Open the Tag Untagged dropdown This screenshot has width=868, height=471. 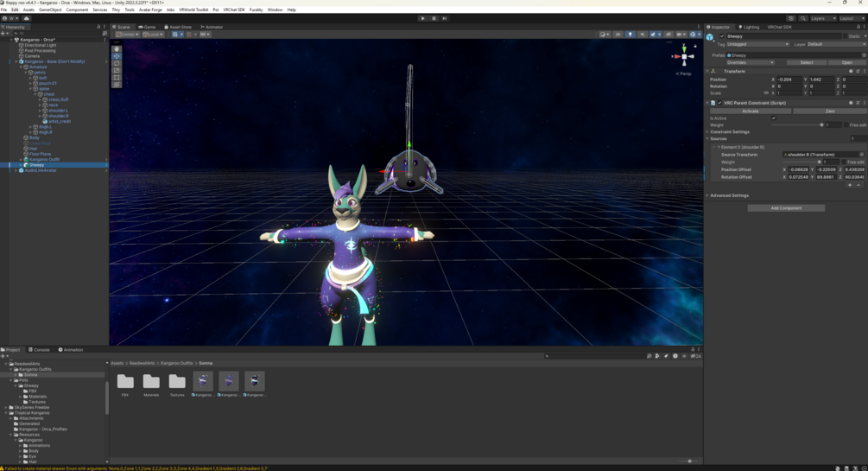757,44
